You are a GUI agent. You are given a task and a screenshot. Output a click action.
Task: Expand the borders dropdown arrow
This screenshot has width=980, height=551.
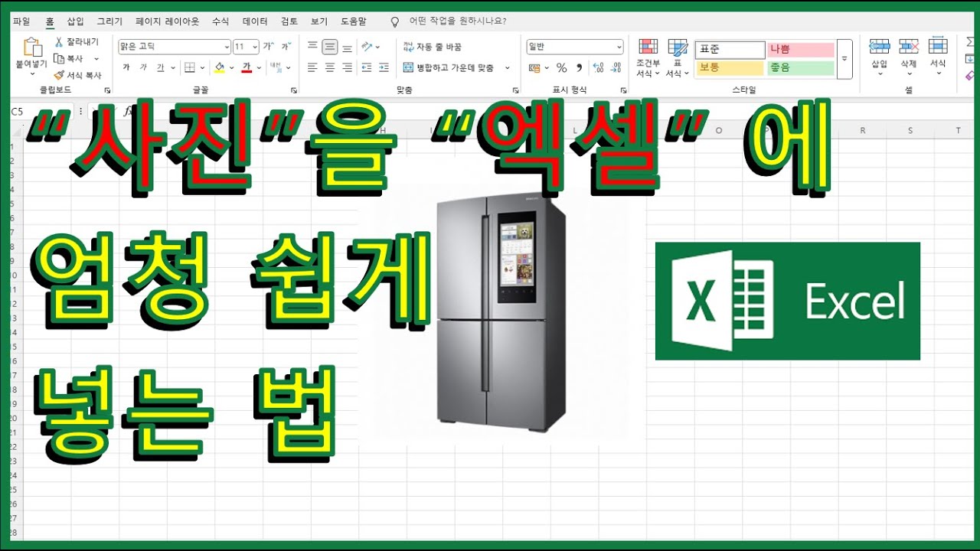(202, 67)
